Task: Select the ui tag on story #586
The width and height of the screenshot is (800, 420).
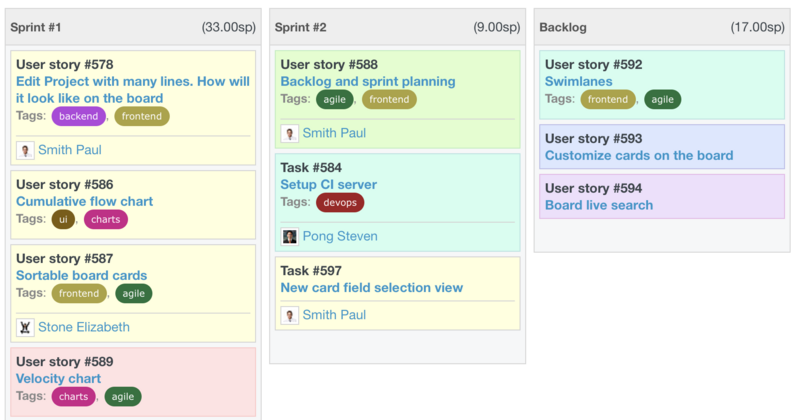Action: click(63, 219)
